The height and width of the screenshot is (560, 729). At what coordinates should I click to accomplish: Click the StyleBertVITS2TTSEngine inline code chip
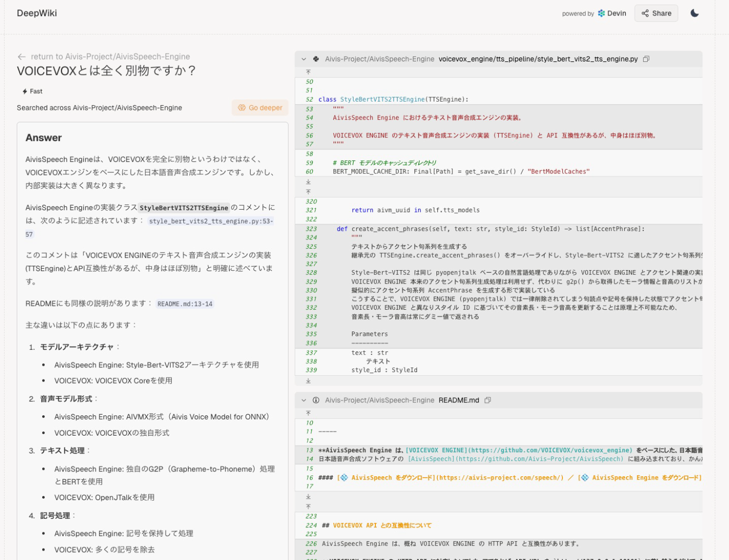[184, 208]
